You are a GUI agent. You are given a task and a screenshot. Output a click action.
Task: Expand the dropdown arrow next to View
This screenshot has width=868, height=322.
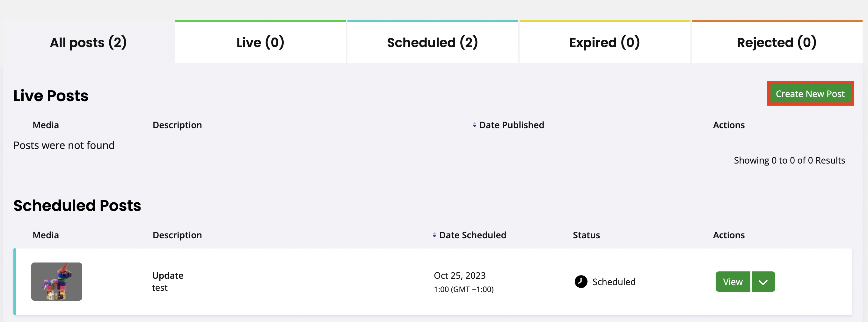point(763,282)
